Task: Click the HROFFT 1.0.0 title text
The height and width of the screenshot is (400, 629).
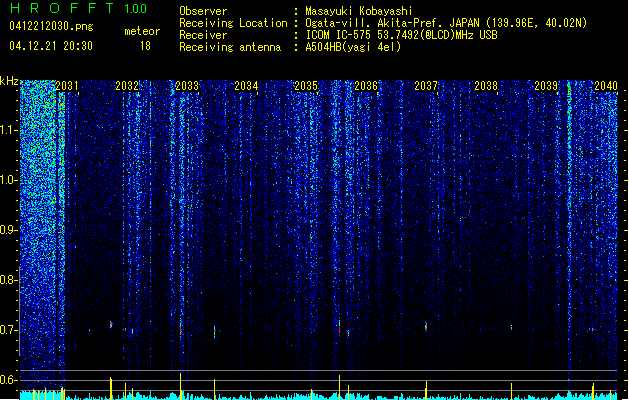Action: coord(79,8)
